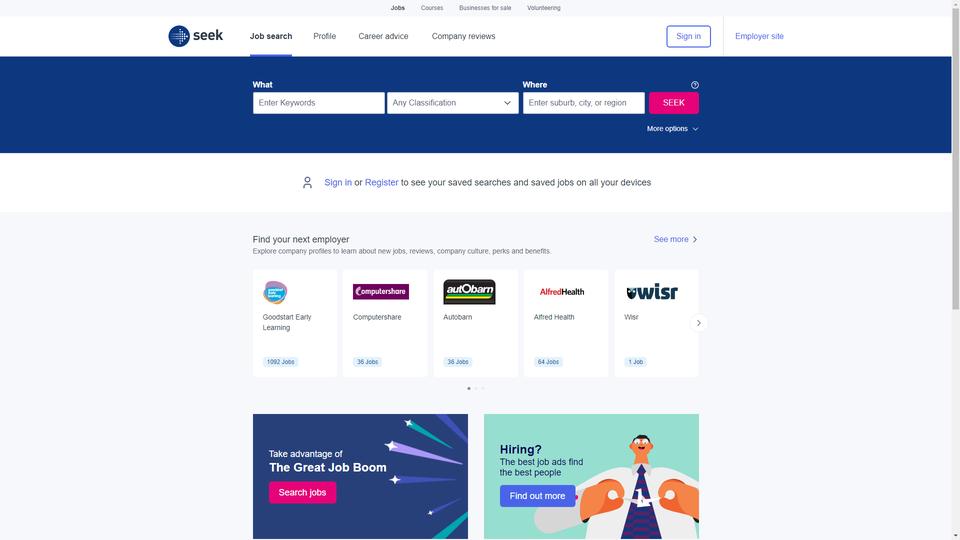The height and width of the screenshot is (540, 960).
Task: Select the Autobarn logo
Action: coord(469,292)
